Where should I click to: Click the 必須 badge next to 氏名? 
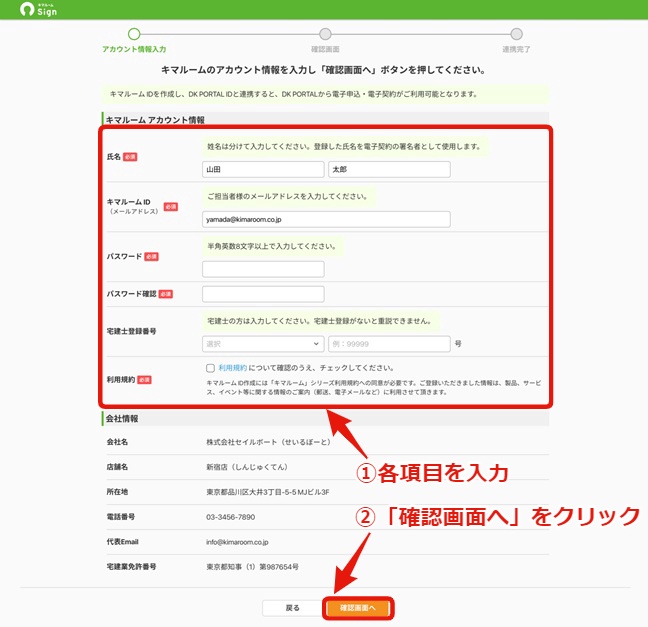pyautogui.click(x=130, y=157)
